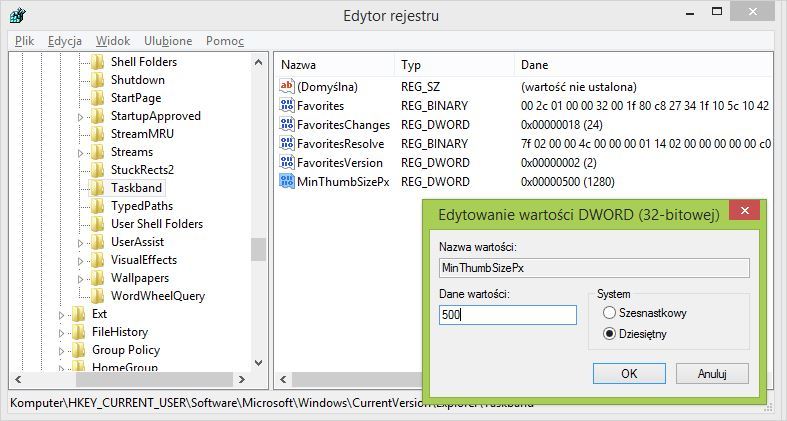Viewport: 787px width, 421px height.
Task: Click the values pane scroll left arrow
Action: 283,379
